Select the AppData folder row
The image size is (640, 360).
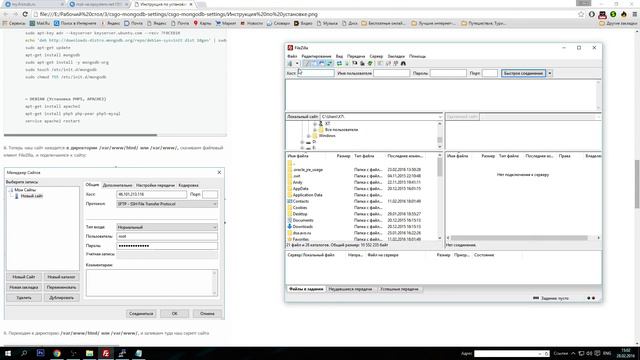(x=300, y=189)
